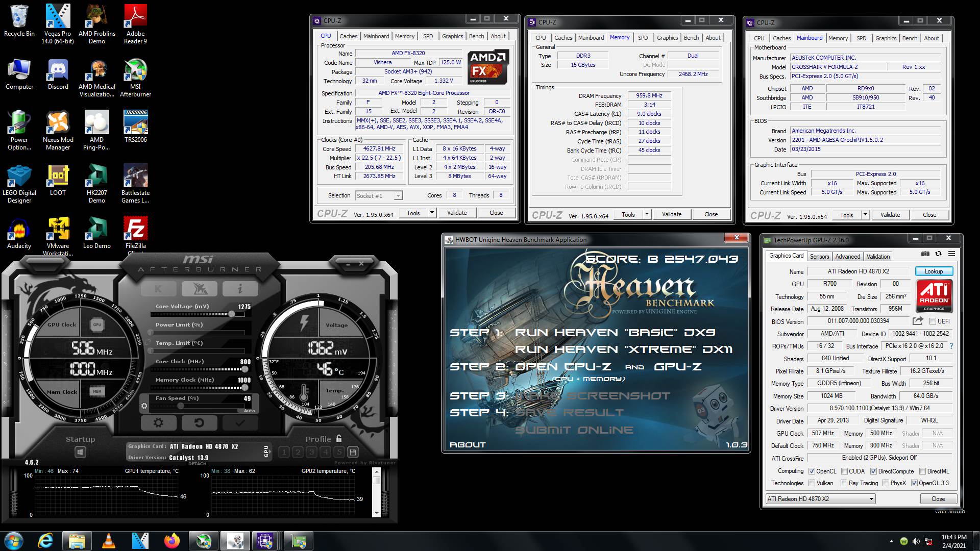Click Afterburner profile lock icon
Screen dimensions: 980x551
[x=339, y=438]
